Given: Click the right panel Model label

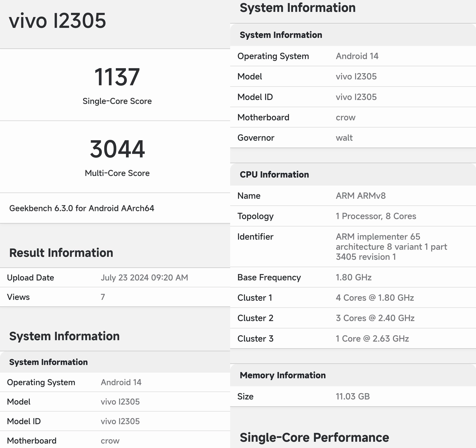Looking at the screenshot, I should 249,77.
